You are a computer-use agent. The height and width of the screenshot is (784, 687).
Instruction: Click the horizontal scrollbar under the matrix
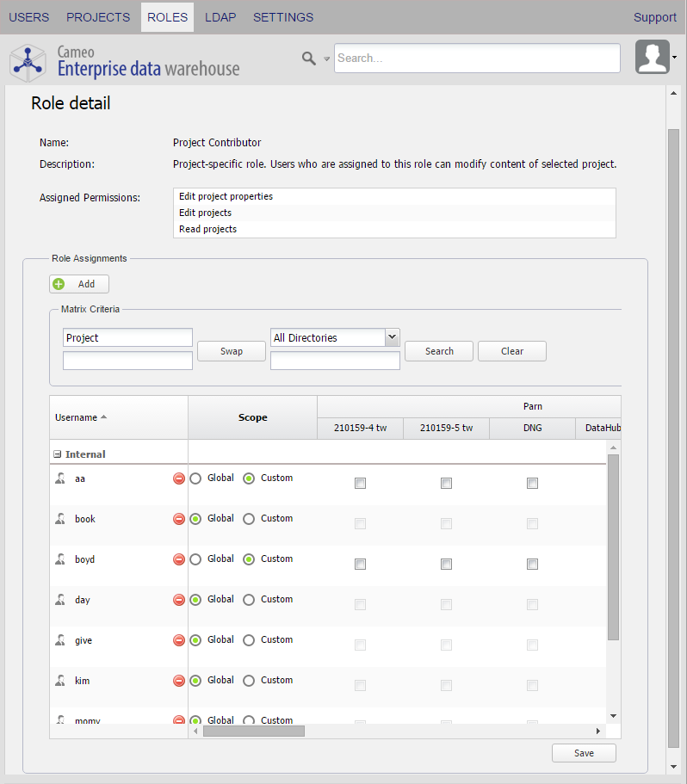[x=254, y=731]
